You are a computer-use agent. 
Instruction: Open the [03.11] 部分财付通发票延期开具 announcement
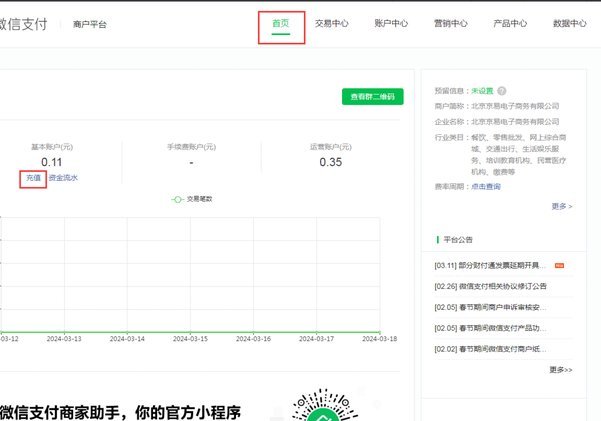(490, 265)
